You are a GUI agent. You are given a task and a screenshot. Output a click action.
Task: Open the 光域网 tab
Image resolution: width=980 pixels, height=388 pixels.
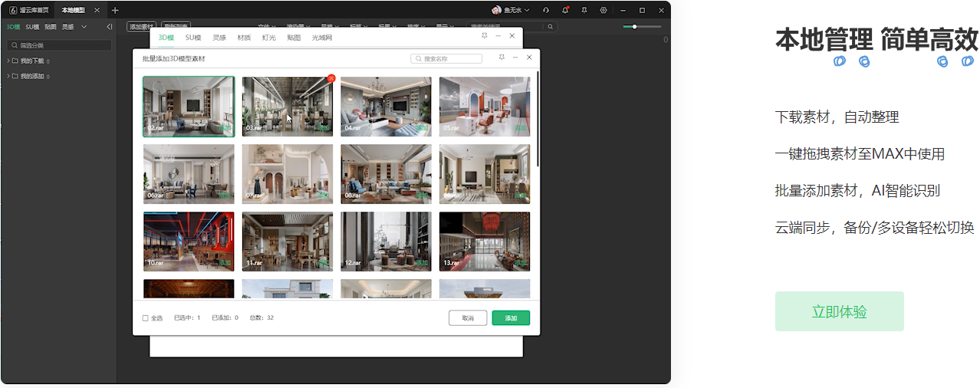pos(322,37)
